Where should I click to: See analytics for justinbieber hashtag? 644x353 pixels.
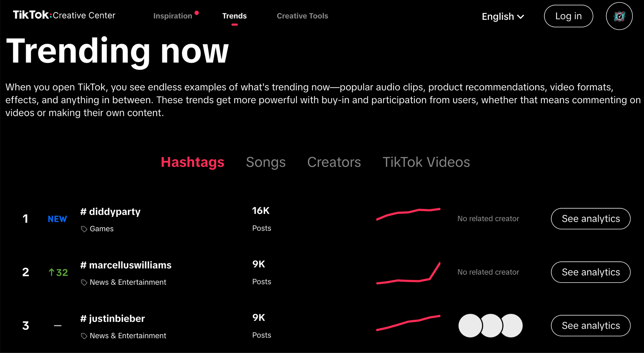tap(591, 326)
